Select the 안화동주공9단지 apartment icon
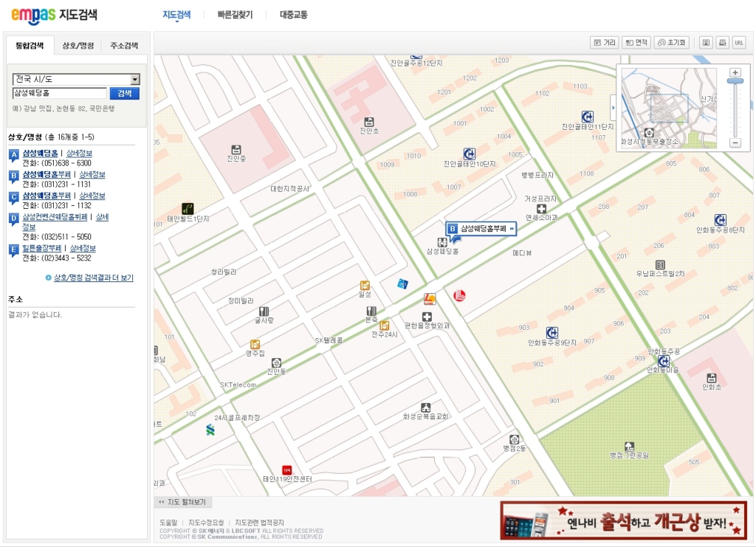 pos(552,332)
